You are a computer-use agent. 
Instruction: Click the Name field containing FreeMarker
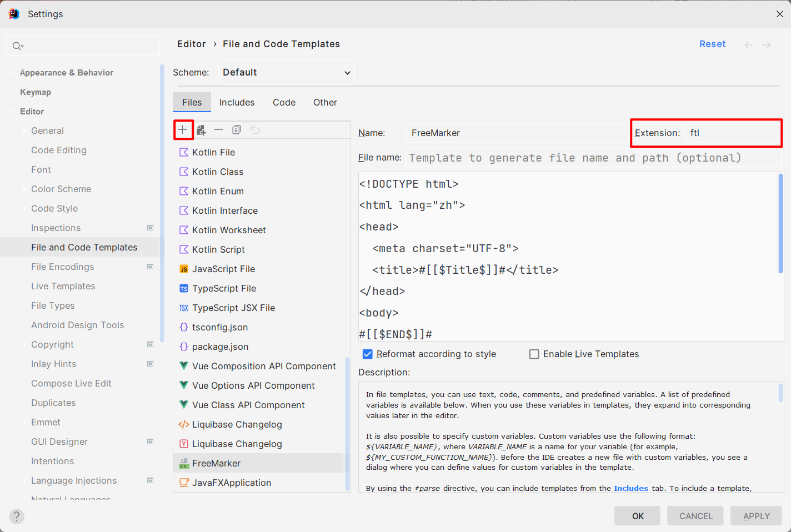(517, 133)
